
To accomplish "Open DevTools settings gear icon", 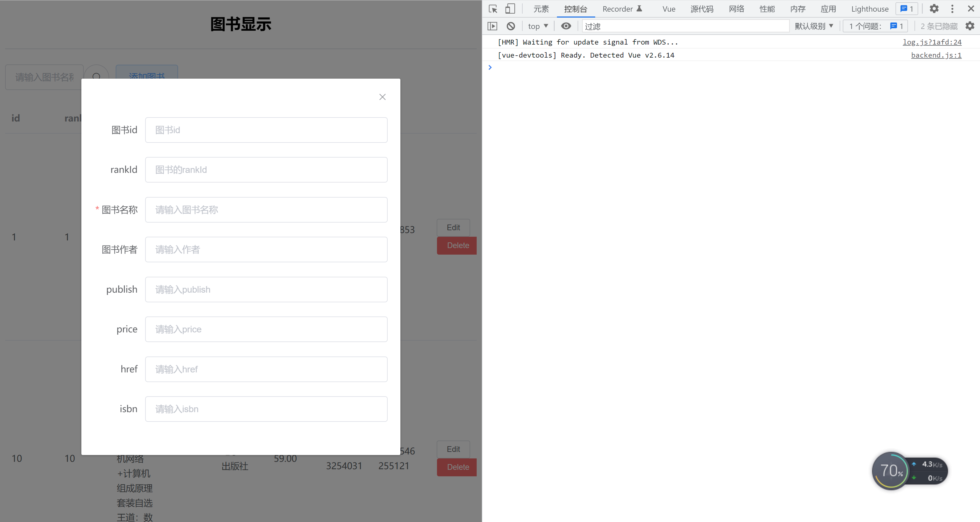I will [934, 9].
